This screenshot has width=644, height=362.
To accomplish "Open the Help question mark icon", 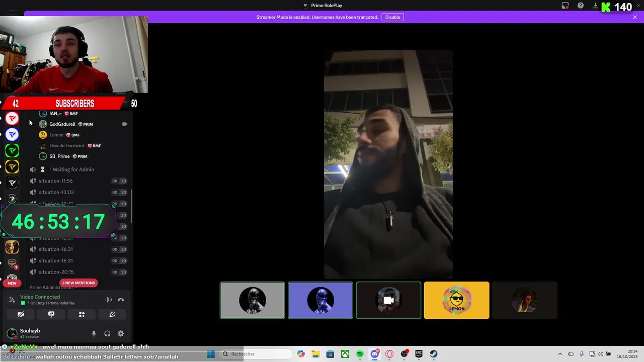I will click(x=581, y=6).
